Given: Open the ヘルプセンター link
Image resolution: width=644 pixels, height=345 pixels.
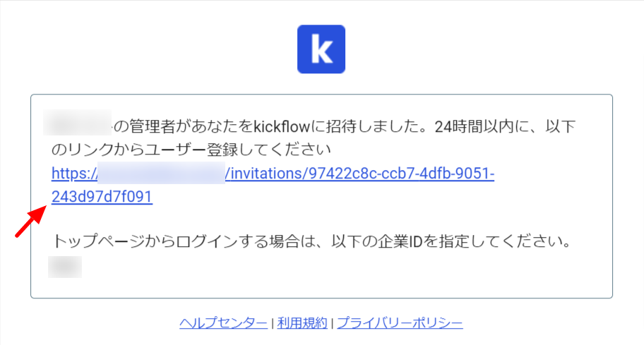Looking at the screenshot, I should (223, 323).
